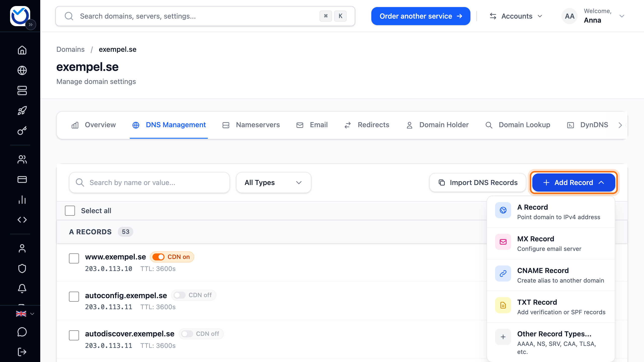Open the credit card billing icon
Viewport: 644px width, 362px height.
(22, 179)
